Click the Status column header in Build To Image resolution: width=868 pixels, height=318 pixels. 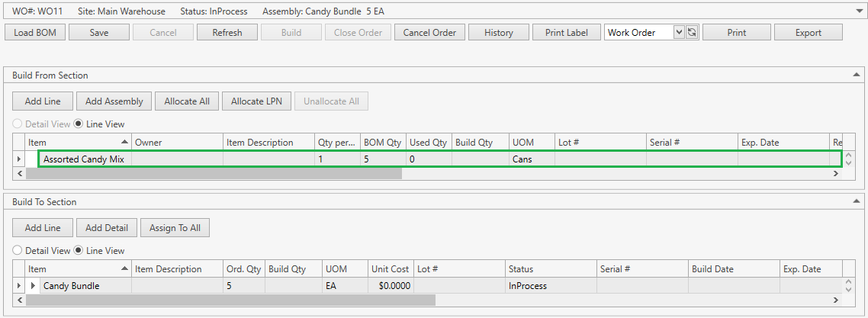pyautogui.click(x=549, y=269)
